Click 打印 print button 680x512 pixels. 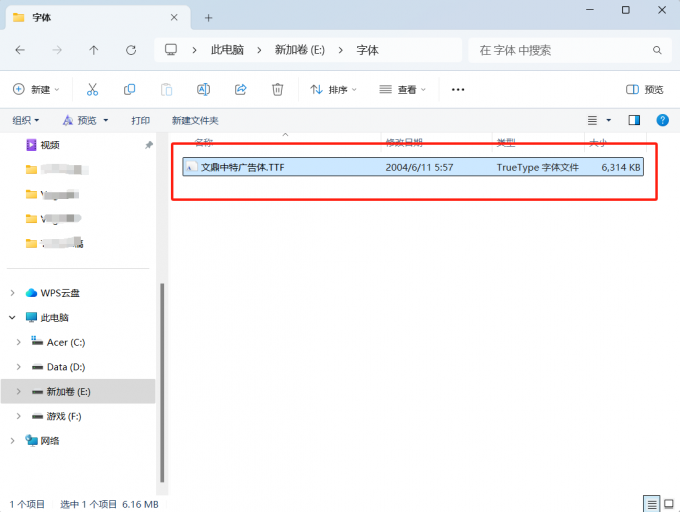click(141, 120)
